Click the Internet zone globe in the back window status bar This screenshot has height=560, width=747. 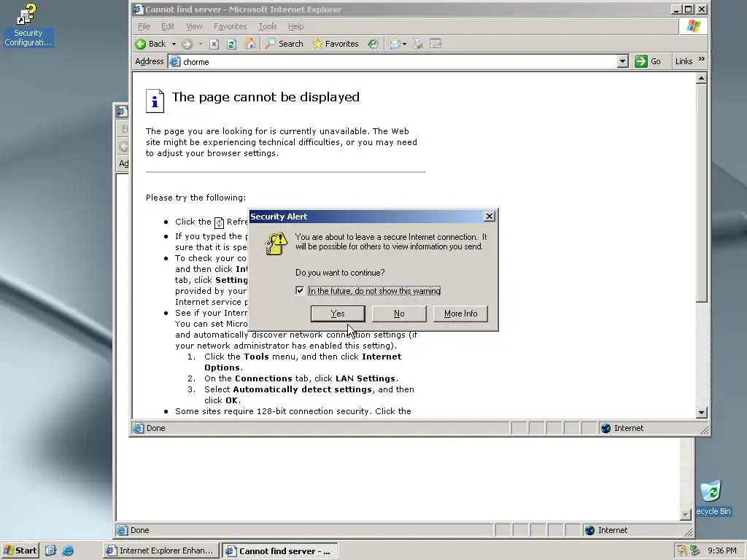click(x=589, y=531)
